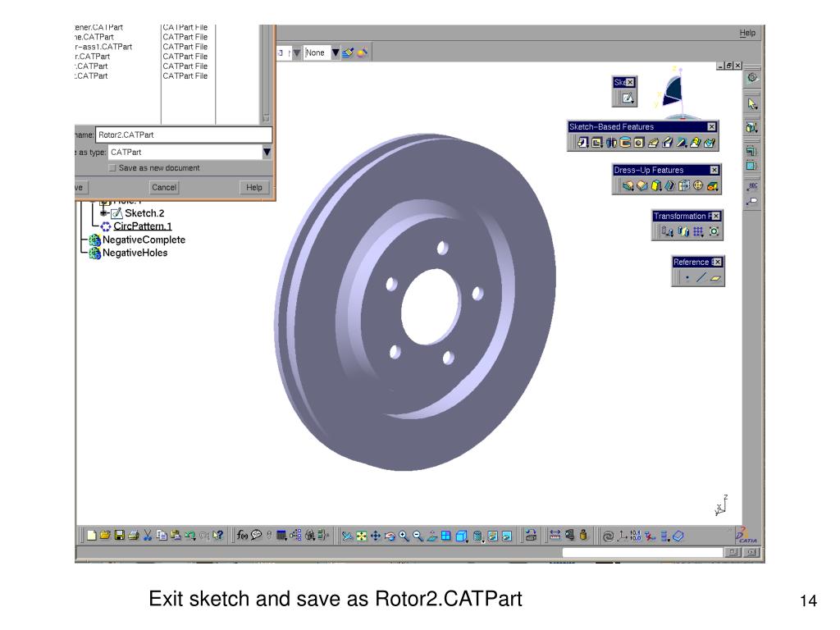Select the Thickness tool
This screenshot has width=840, height=630.
(684, 185)
